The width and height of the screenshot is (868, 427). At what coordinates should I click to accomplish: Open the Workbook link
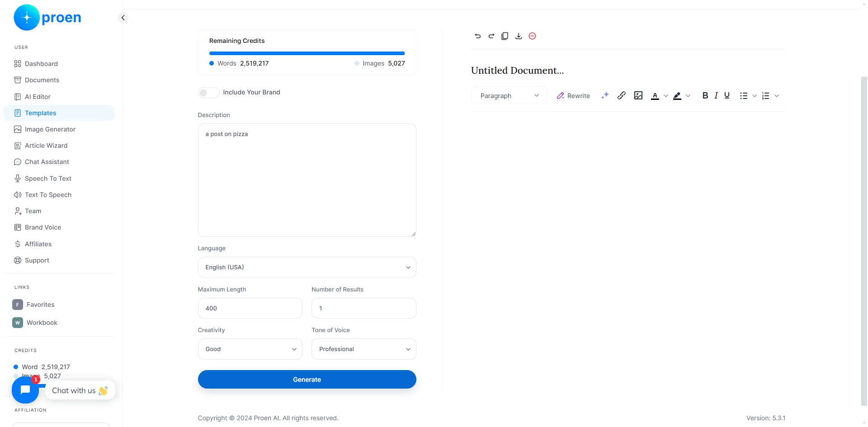(x=59, y=323)
